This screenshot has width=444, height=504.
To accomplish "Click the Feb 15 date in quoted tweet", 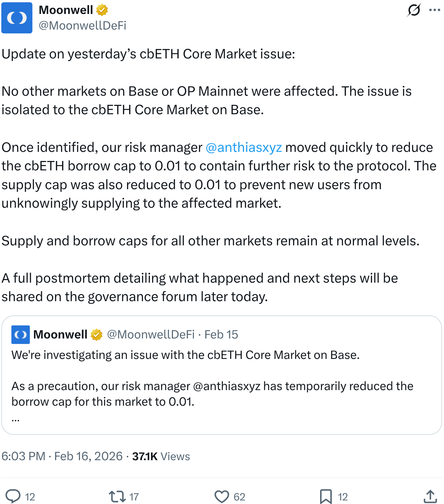I will pyautogui.click(x=221, y=335).
